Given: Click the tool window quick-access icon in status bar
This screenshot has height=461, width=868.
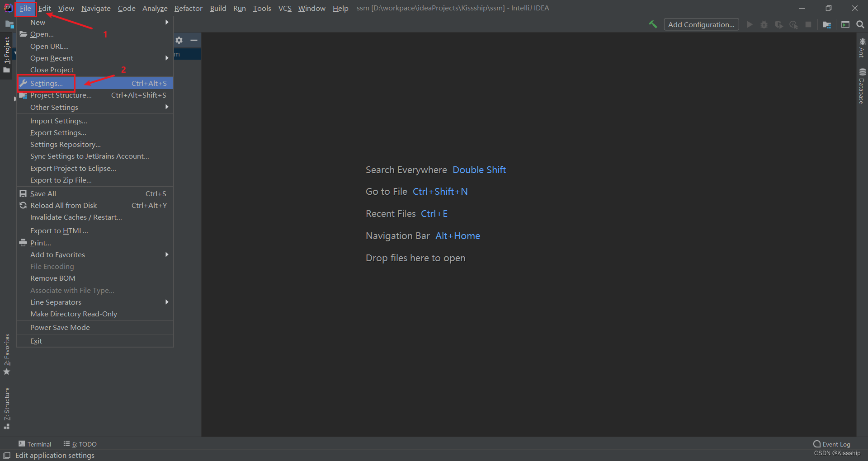Looking at the screenshot, I should (x=7, y=456).
